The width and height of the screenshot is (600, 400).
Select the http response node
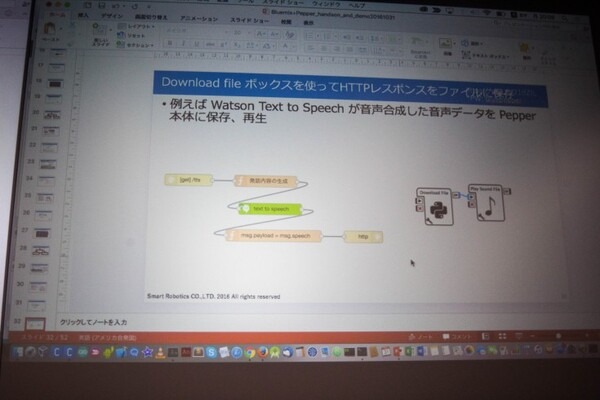[x=362, y=236]
